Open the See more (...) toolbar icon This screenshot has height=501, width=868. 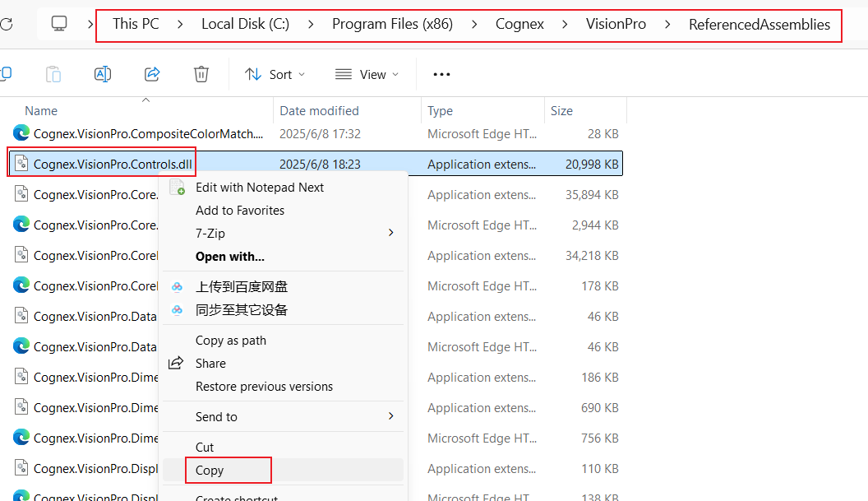point(441,74)
